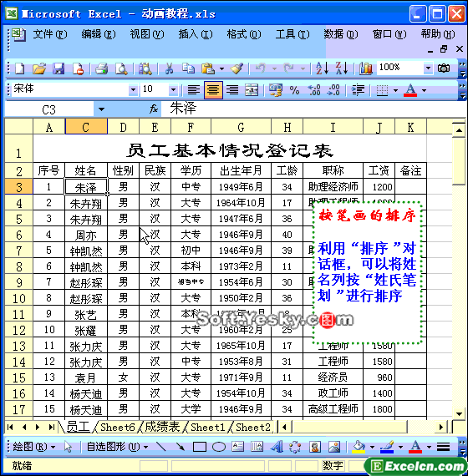Open the Chart Wizard icon
The image size is (468, 476).
[x=365, y=68]
